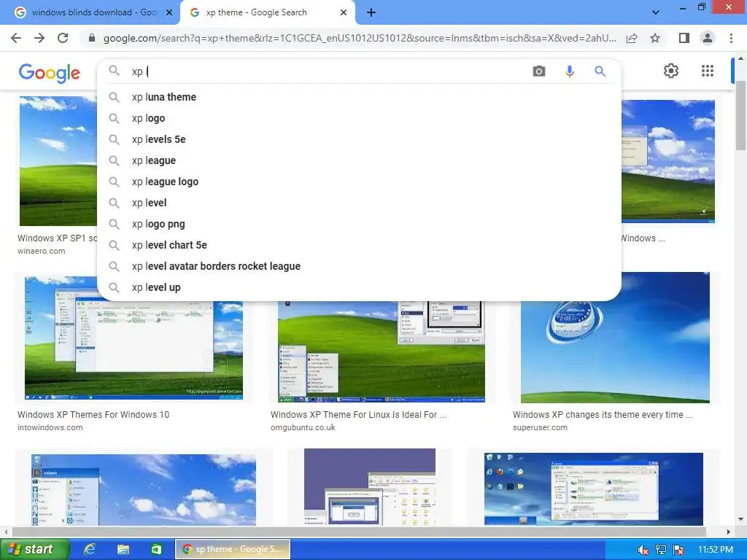The width and height of the screenshot is (747, 560).
Task: Open Windows XP Themes For Windows 10 link
Action: tap(93, 415)
